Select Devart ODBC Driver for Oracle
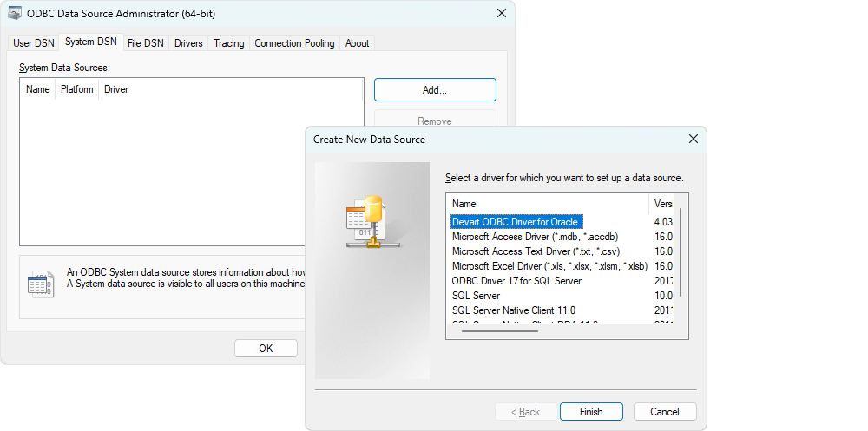Image resolution: width=868 pixels, height=431 pixels. (515, 222)
